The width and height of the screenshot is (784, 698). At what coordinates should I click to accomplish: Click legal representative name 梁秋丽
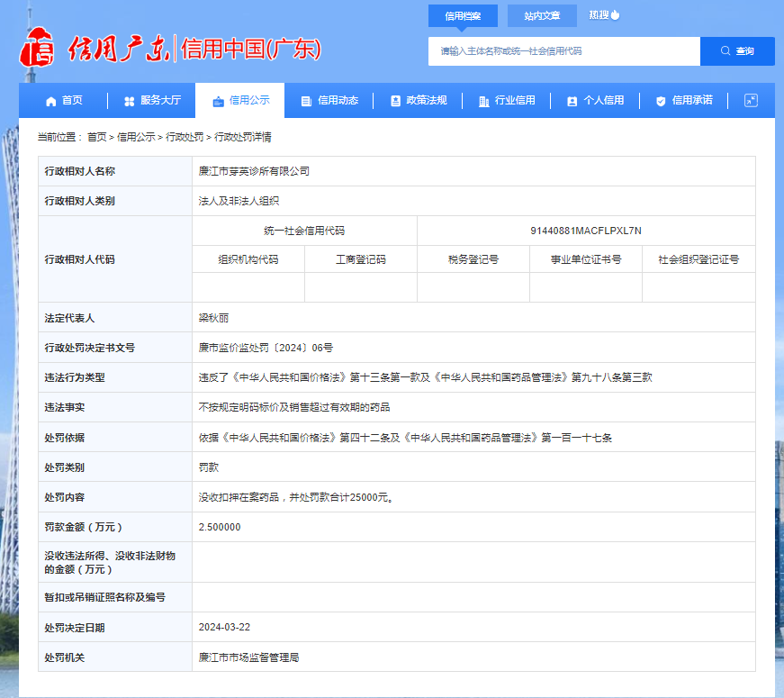point(213,318)
